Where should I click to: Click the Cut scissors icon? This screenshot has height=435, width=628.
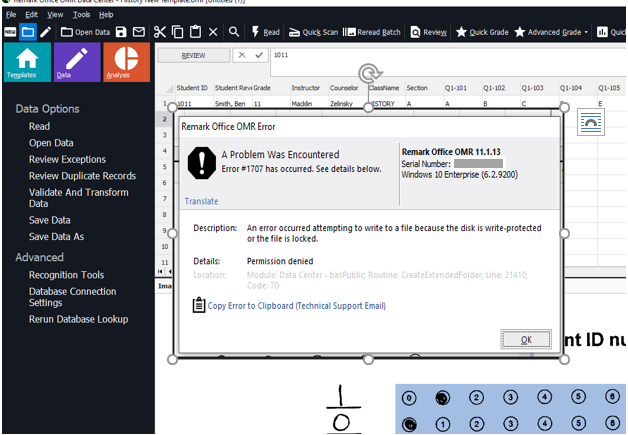(159, 32)
